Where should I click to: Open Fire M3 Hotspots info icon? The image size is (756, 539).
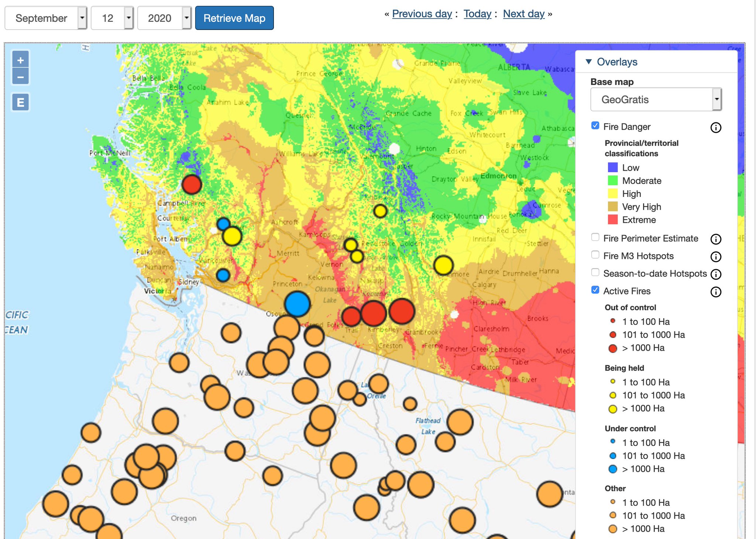[716, 256]
